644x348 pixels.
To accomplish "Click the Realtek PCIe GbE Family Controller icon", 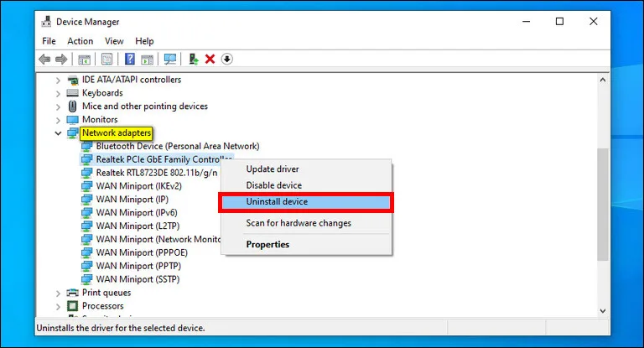I will tap(86, 159).
